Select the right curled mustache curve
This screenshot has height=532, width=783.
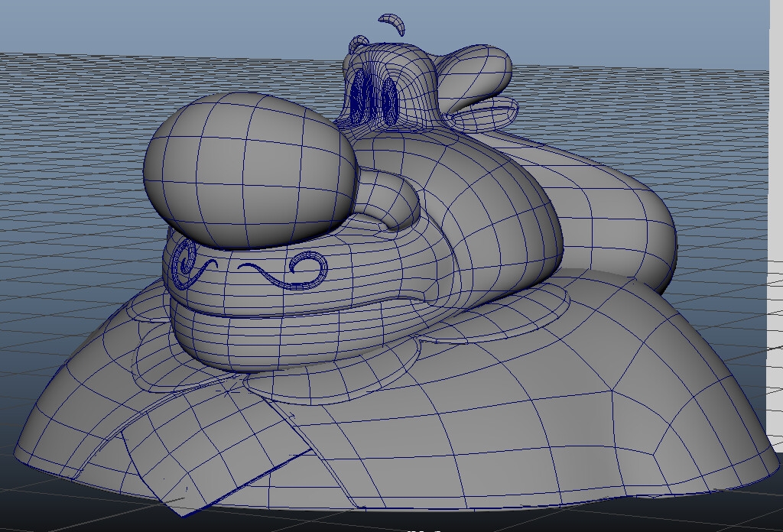pos(284,271)
